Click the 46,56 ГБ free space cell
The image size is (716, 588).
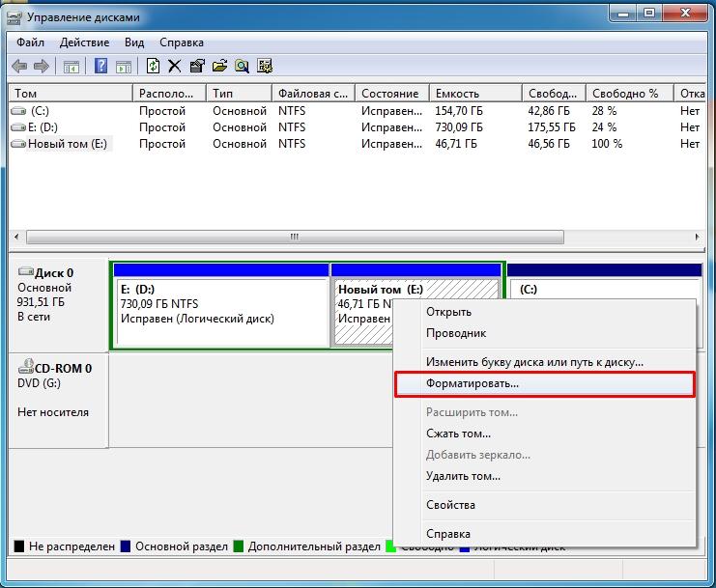(549, 144)
